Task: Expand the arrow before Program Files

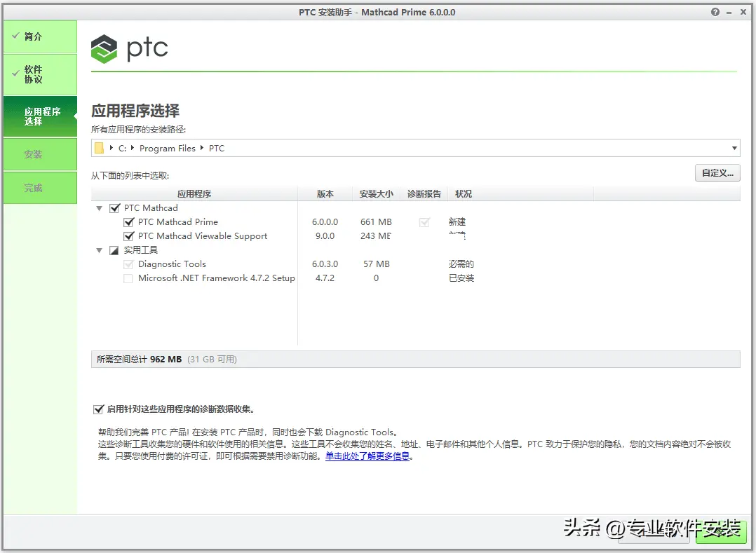Action: tap(132, 148)
